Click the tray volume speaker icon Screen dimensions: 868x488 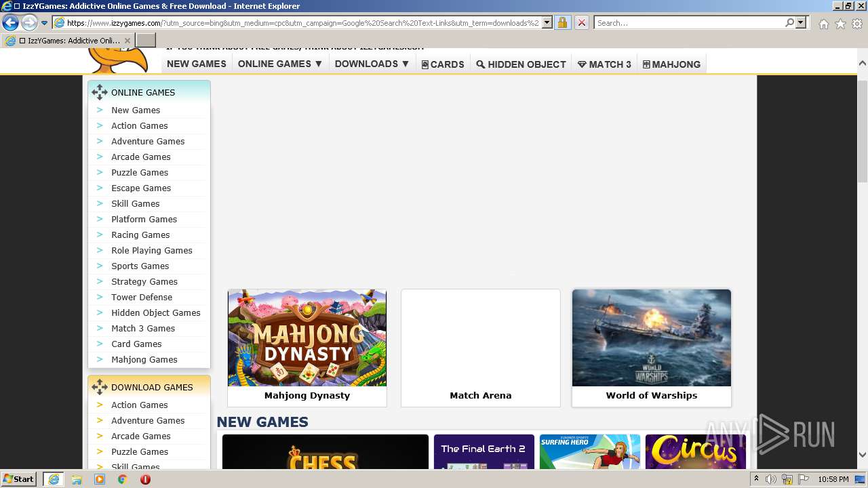click(x=771, y=479)
